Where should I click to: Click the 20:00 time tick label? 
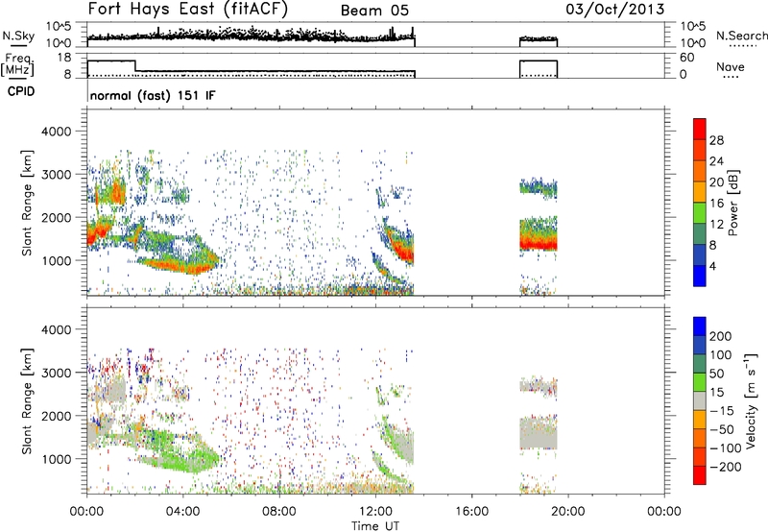click(x=567, y=512)
